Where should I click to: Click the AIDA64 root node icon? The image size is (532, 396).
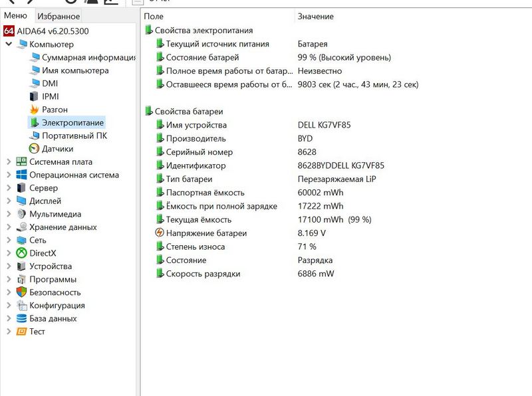pyautogui.click(x=9, y=31)
